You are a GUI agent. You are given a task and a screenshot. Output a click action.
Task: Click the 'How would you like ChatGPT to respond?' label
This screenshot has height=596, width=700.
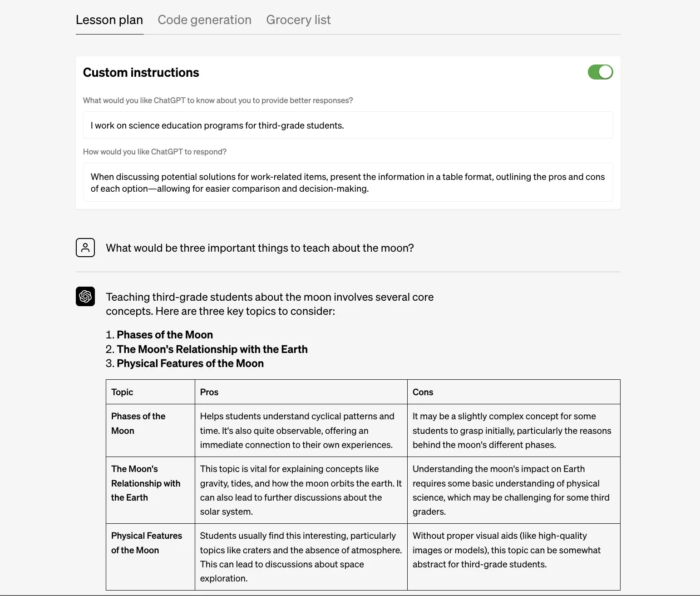click(155, 152)
